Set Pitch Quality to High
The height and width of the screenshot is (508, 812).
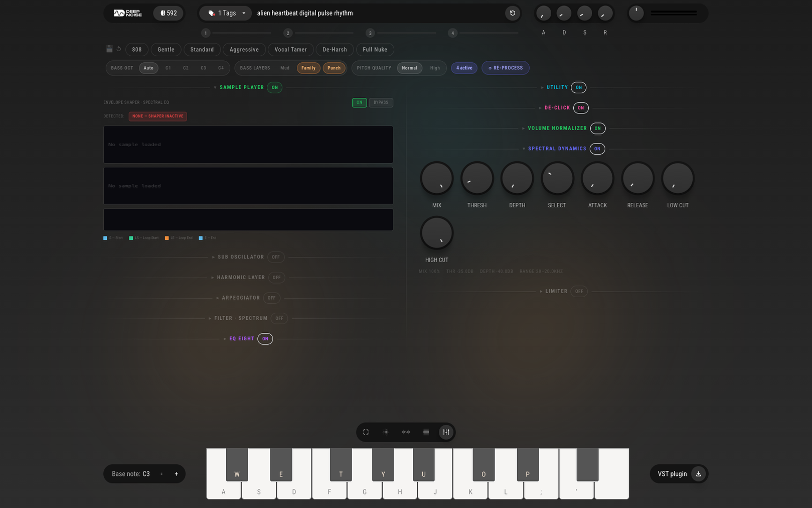click(435, 68)
